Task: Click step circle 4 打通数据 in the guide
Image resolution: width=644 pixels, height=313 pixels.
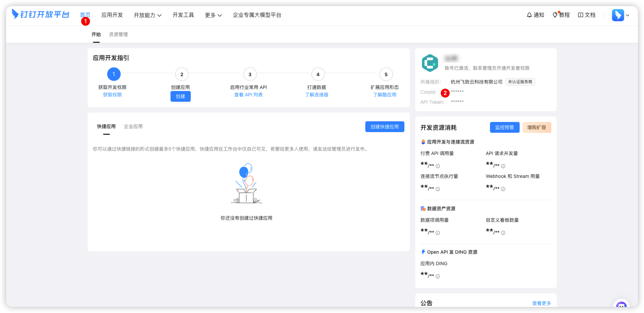Action: (x=317, y=74)
